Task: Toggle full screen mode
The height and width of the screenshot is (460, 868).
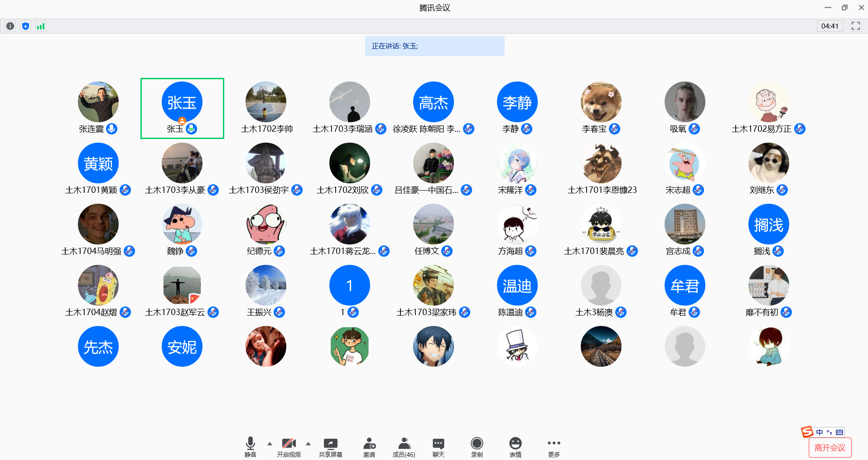Action: click(855, 26)
